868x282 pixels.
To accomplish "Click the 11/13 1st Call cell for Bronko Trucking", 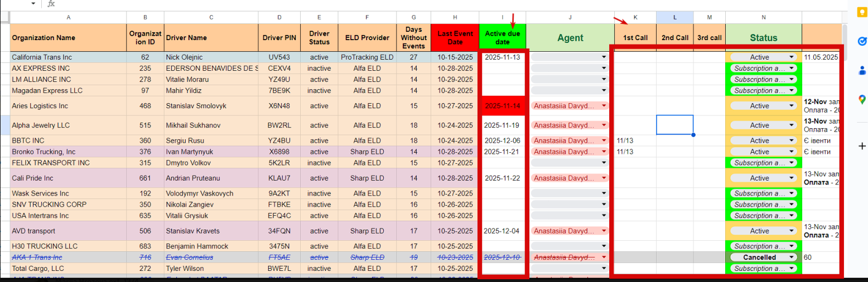I will pyautogui.click(x=635, y=152).
